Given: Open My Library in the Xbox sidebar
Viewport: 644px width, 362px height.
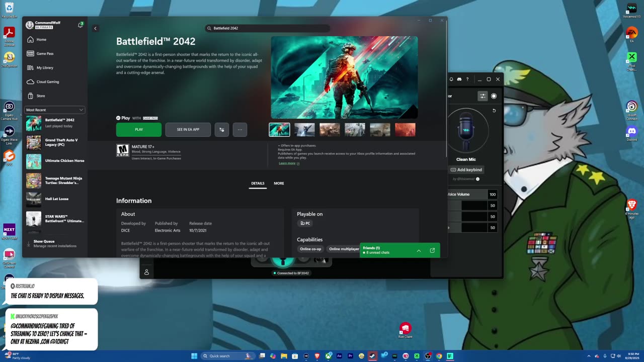Looking at the screenshot, I should coord(55,67).
